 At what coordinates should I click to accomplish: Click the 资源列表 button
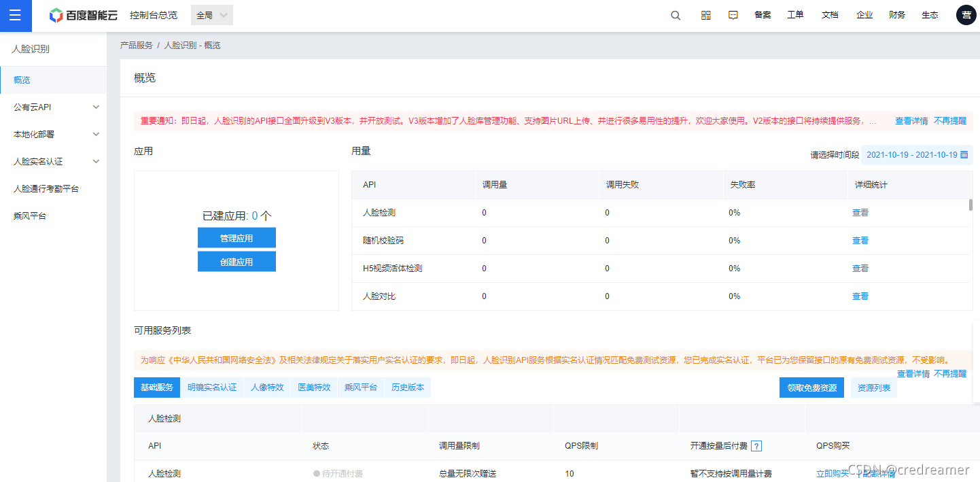coord(874,388)
